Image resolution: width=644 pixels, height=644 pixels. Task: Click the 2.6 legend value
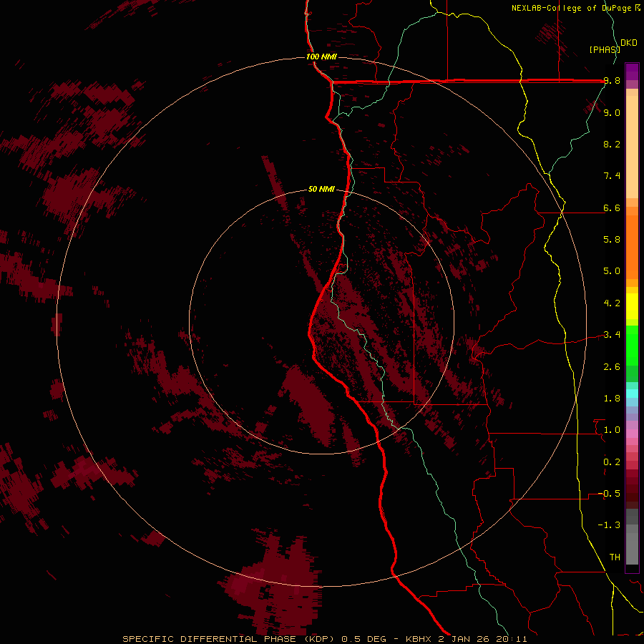(612, 367)
